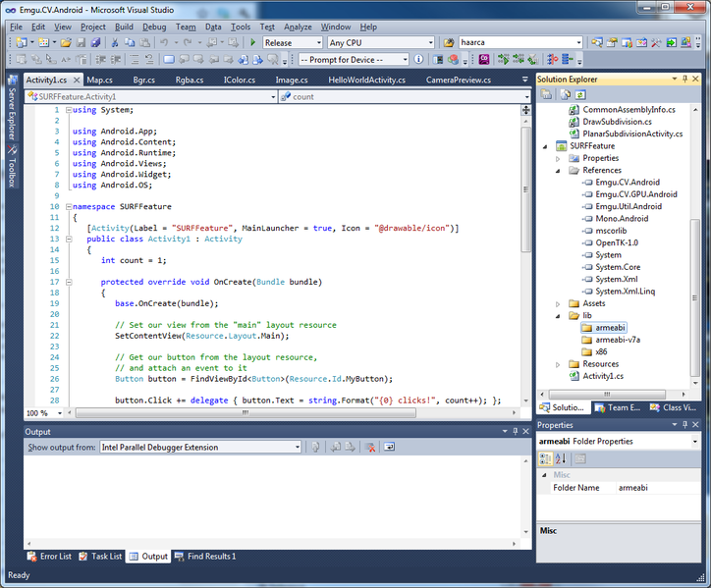
Task: Toggle auto-hide pin on Properties panel
Action: coord(685,424)
